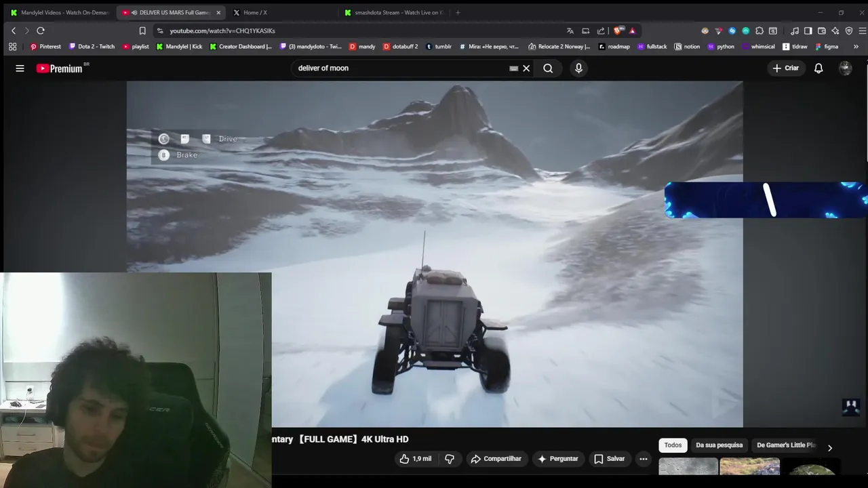Viewport: 868px width, 488px height.
Task: Open the music playlist toolbar icon
Action: (795, 30)
